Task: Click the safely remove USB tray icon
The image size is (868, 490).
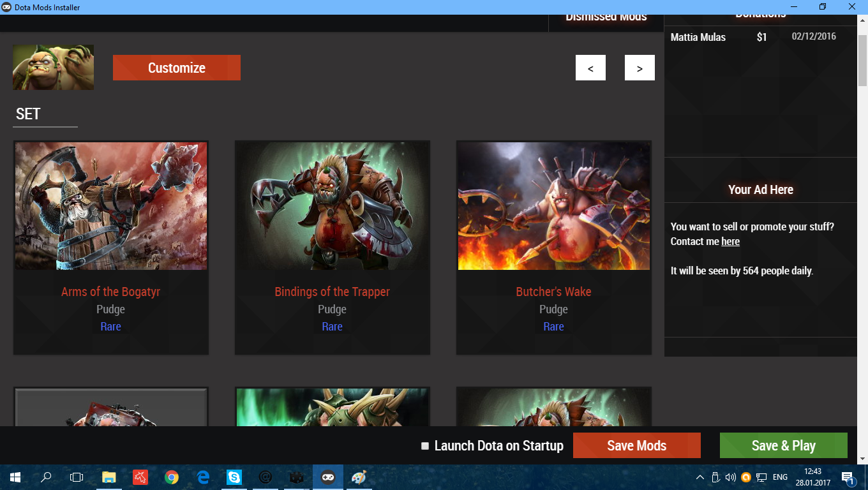Action: [715, 477]
